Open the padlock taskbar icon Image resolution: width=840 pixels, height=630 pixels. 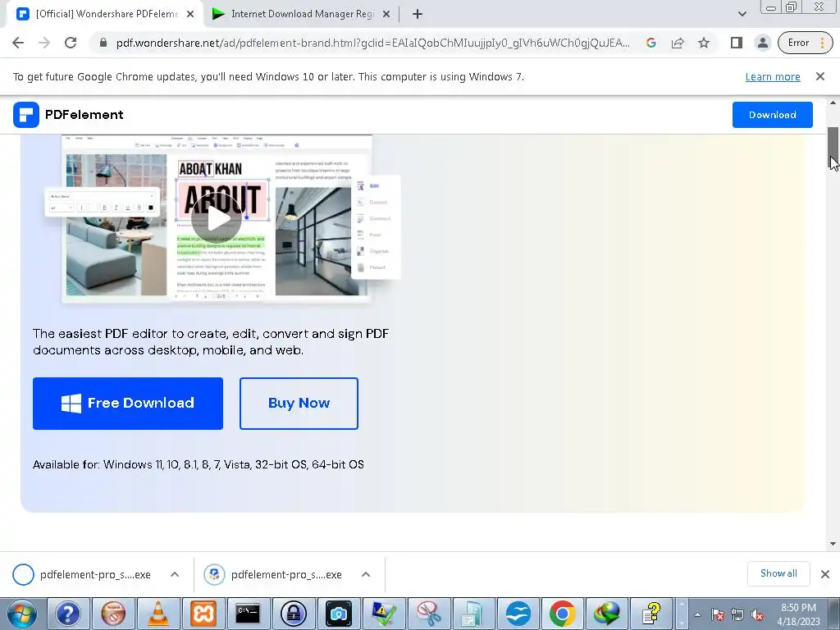(x=293, y=614)
